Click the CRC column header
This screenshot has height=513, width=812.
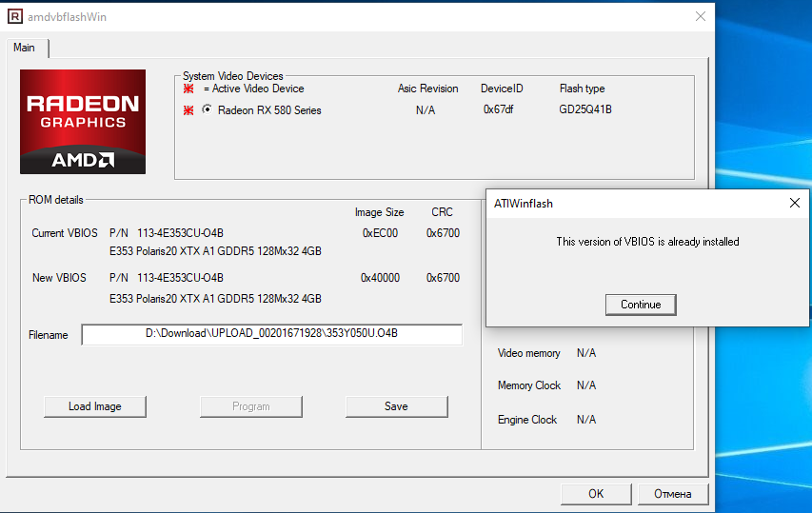(443, 212)
